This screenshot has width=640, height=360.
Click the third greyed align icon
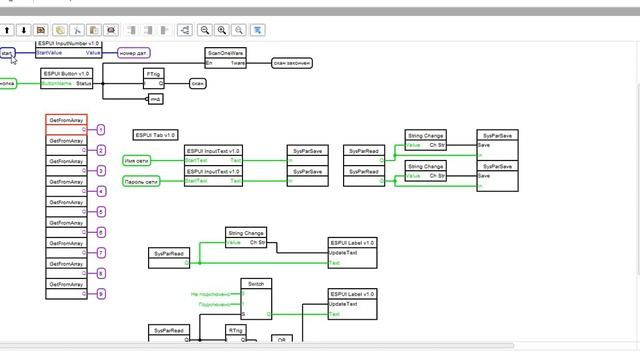[164, 30]
